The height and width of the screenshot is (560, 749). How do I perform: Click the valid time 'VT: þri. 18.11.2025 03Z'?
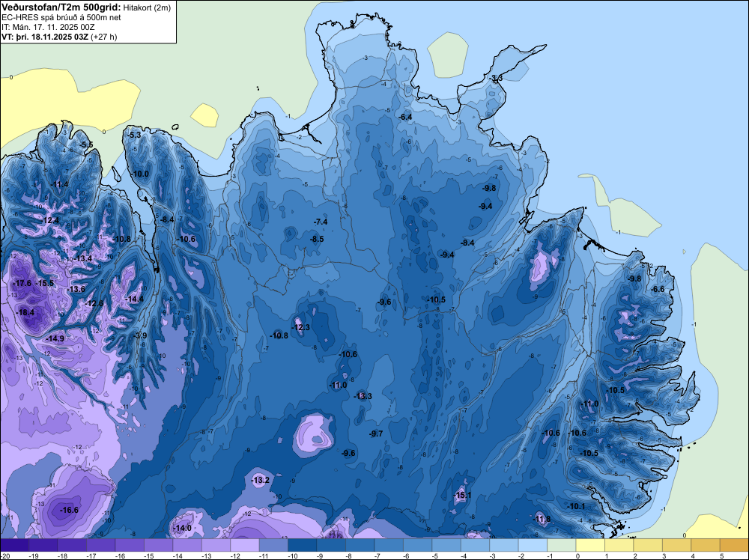45,36
